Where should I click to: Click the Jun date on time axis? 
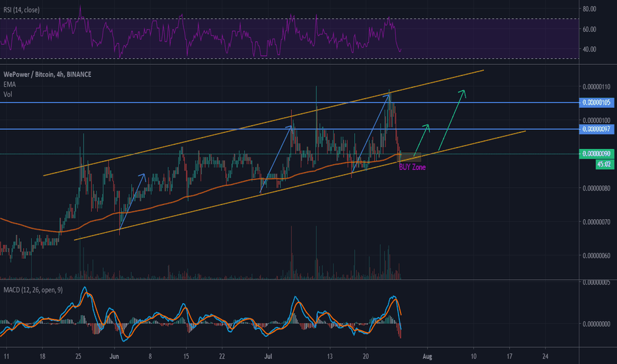click(114, 357)
